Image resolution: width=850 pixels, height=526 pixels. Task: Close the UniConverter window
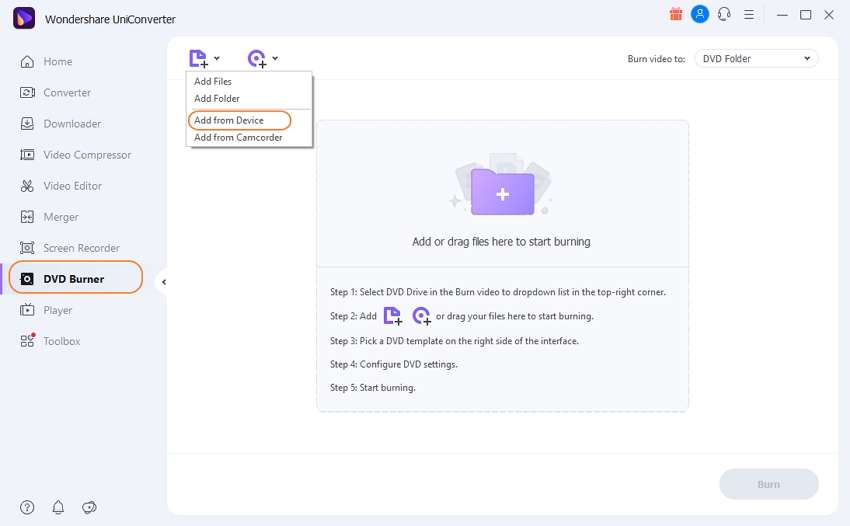829,15
